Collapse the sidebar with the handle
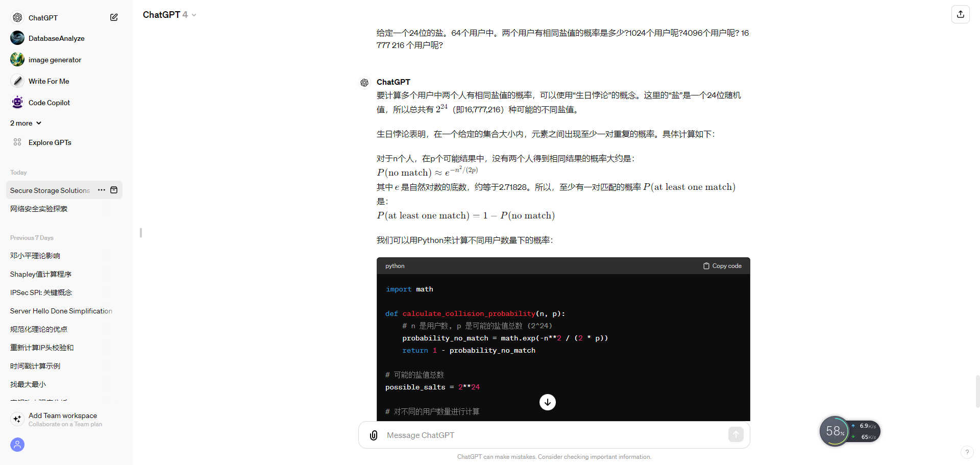Viewport: 980px width, 465px height. (x=141, y=233)
